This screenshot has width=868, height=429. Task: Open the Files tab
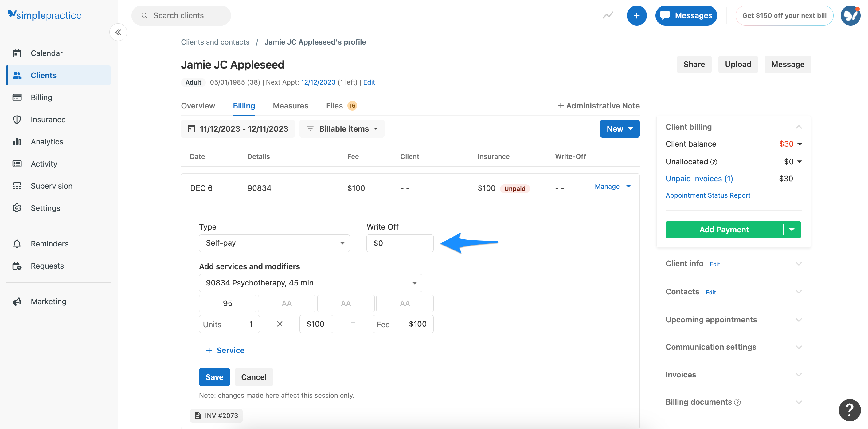pyautogui.click(x=334, y=105)
